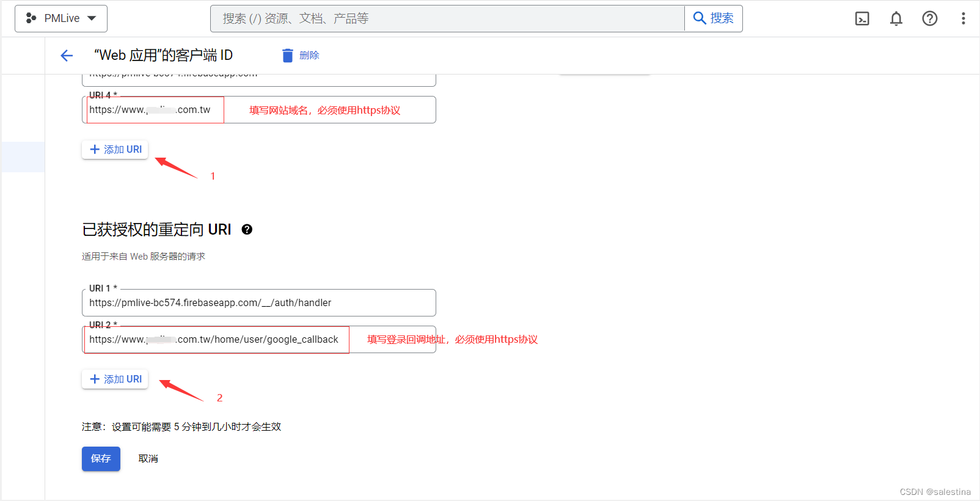Select the highlighted item in the left sidebar
The image size is (980, 501).
(x=23, y=157)
